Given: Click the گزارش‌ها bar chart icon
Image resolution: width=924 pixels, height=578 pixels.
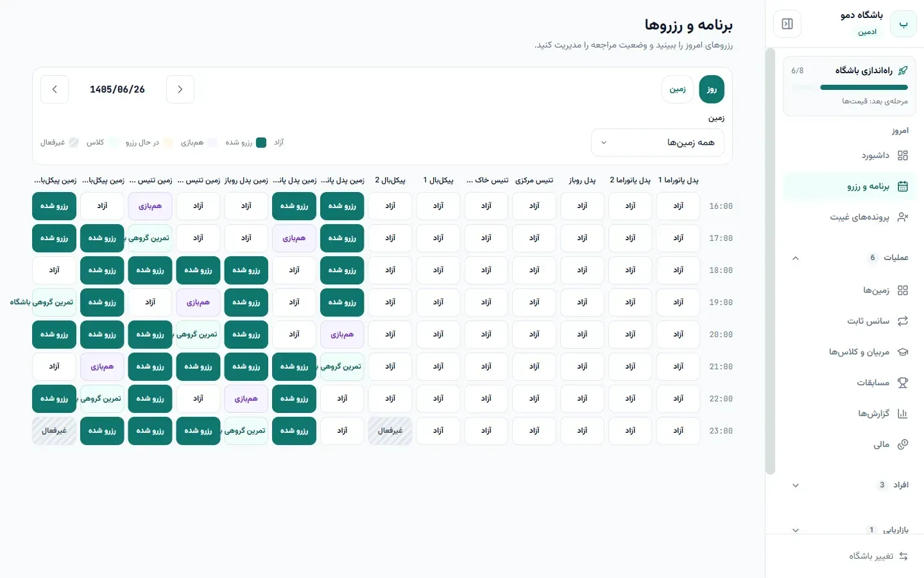Looking at the screenshot, I should (x=903, y=414).
